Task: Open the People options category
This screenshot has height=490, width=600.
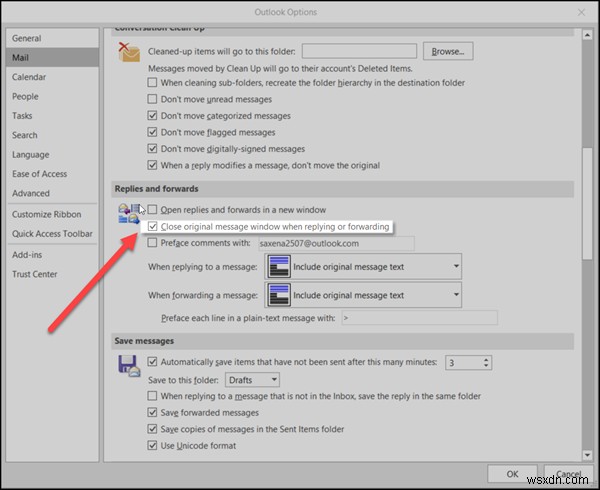Action: (x=52, y=96)
